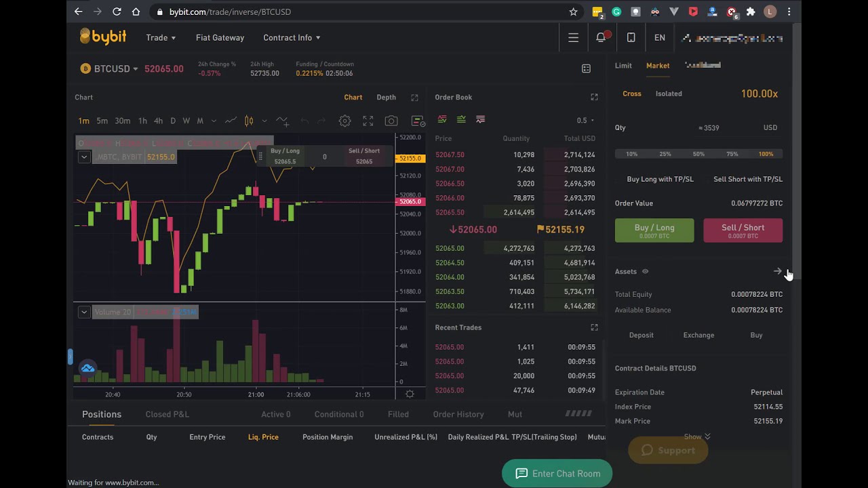Screen dimensions: 868x488
Task: Open the hamburger menu icon
Action: [x=574, y=38]
